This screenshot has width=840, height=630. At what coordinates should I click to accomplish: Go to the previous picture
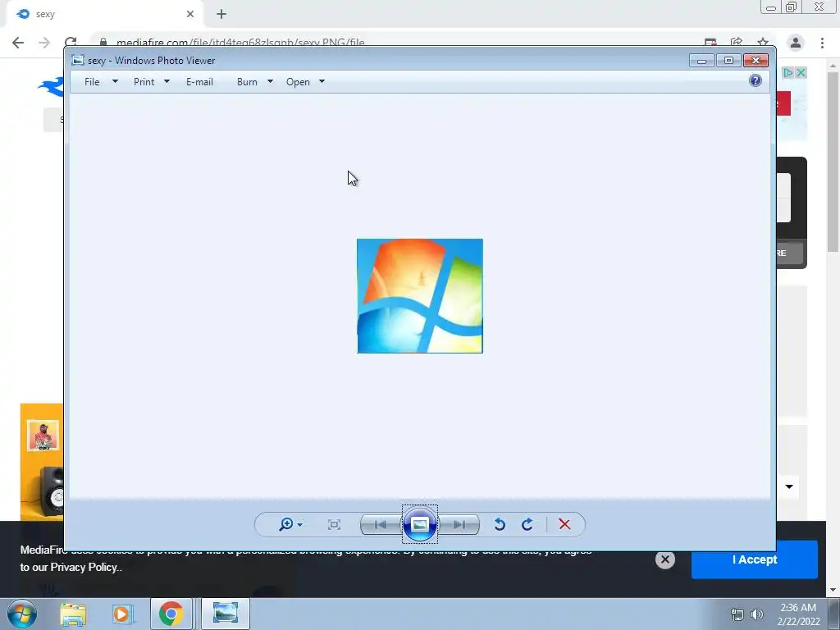coord(381,524)
